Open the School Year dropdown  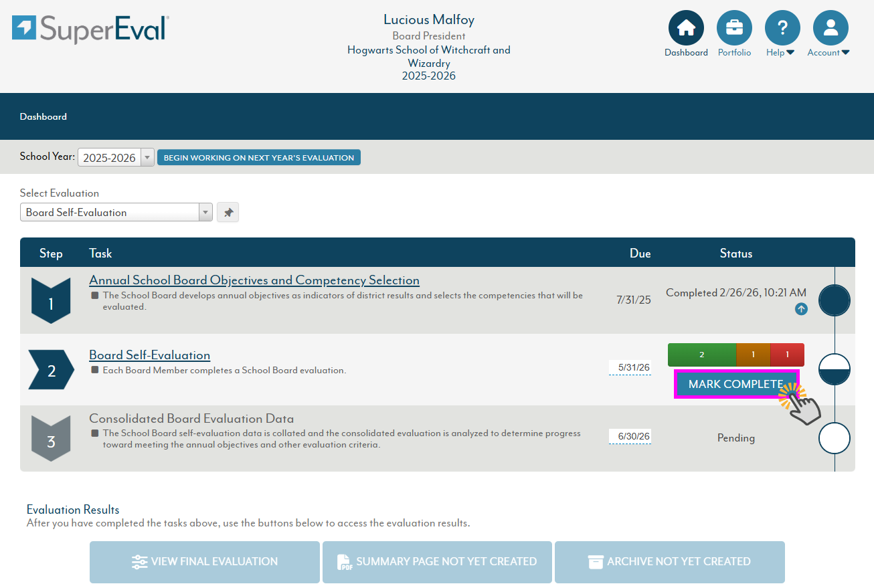coord(116,158)
